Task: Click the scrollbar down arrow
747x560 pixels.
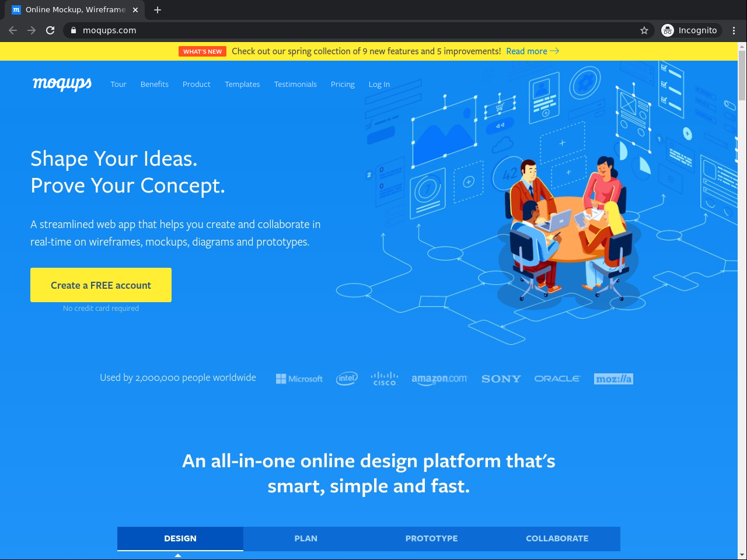Action: coord(742,555)
